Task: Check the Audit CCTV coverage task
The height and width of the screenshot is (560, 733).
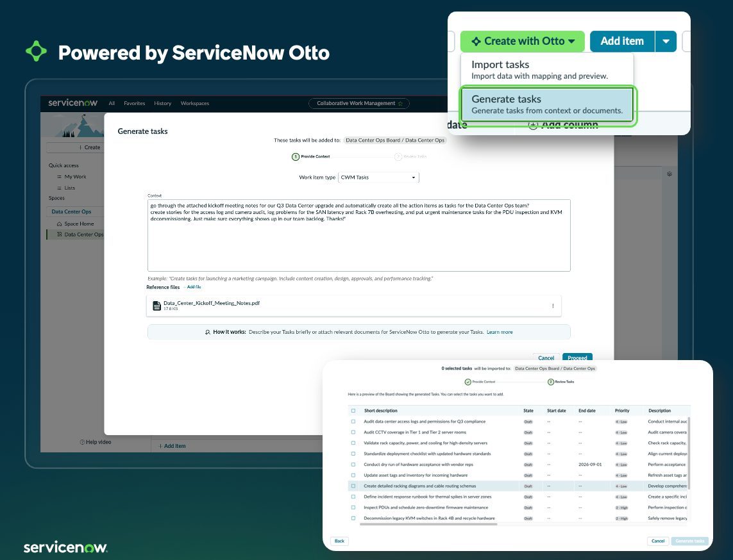Action: pos(353,432)
